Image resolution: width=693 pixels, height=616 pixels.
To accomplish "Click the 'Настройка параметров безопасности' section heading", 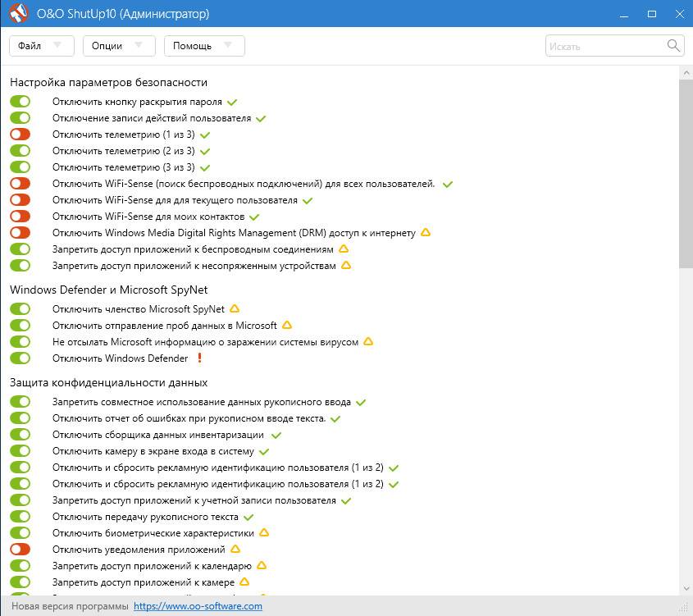I will [109, 83].
